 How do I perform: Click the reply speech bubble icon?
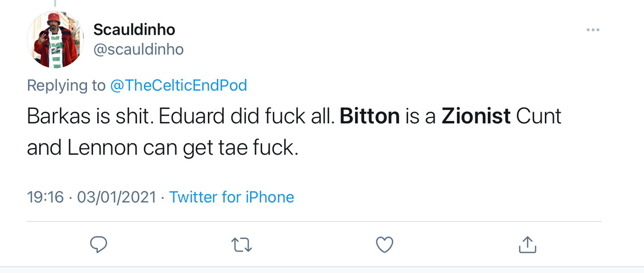point(99,245)
